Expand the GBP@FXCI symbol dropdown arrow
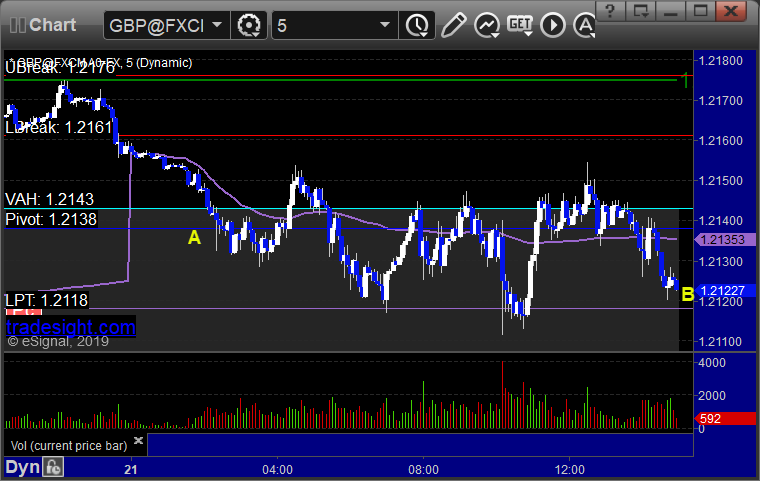Image resolution: width=760 pixels, height=481 pixels. tap(217, 24)
